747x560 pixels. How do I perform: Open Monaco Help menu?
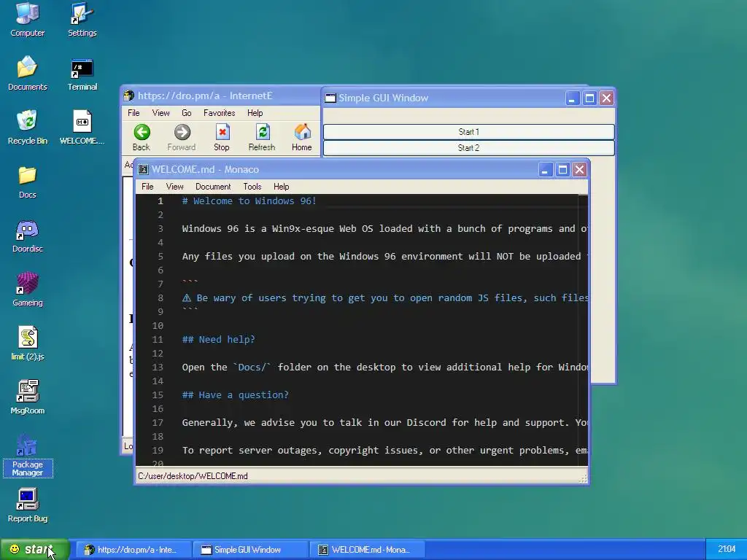[281, 187]
